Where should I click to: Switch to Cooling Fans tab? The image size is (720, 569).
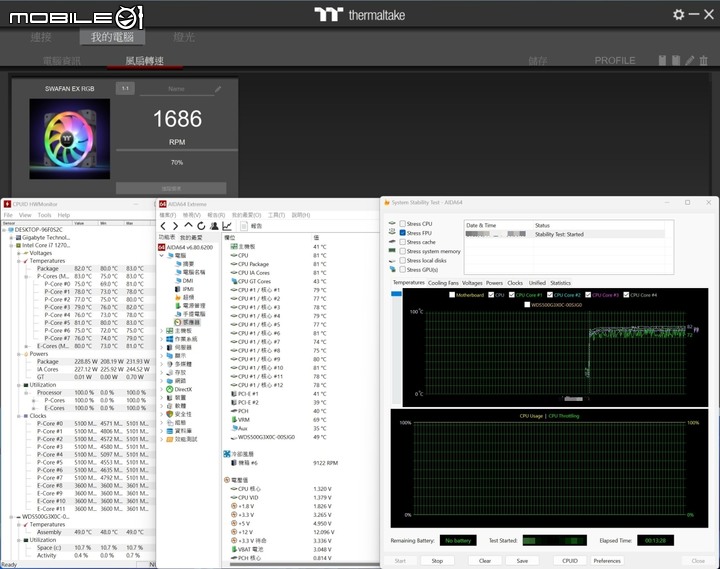(443, 283)
